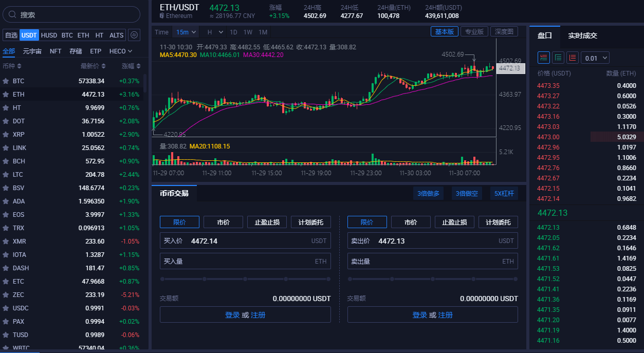This screenshot has width=644, height=353.
Task: Open the 15m interval dropdown
Action: click(x=186, y=32)
